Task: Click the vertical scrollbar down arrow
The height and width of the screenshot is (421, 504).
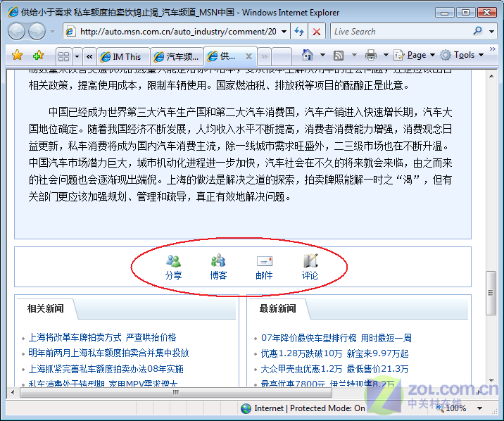Action: (491, 380)
